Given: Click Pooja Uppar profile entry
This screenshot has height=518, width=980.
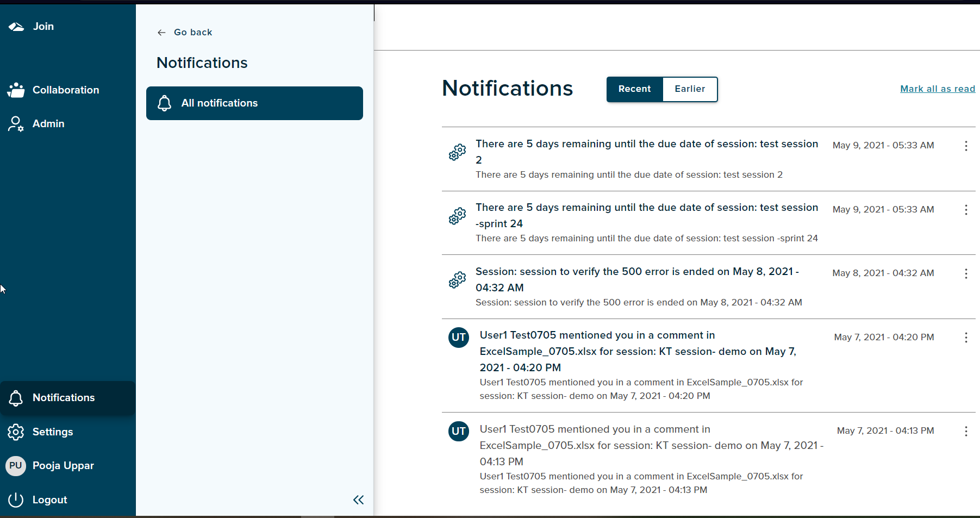Looking at the screenshot, I should [x=63, y=466].
